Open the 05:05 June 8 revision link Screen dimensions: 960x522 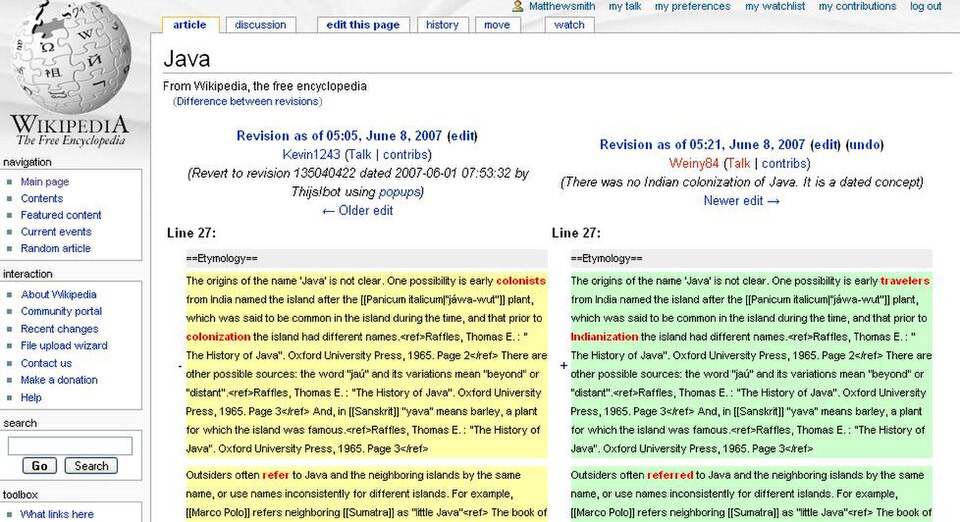pyautogui.click(x=339, y=136)
